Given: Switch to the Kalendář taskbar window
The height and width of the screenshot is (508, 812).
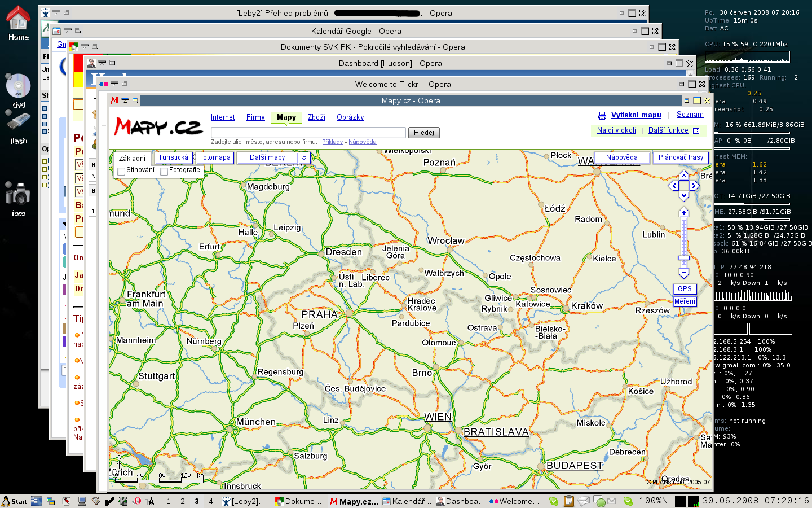Looking at the screenshot, I should [x=407, y=501].
